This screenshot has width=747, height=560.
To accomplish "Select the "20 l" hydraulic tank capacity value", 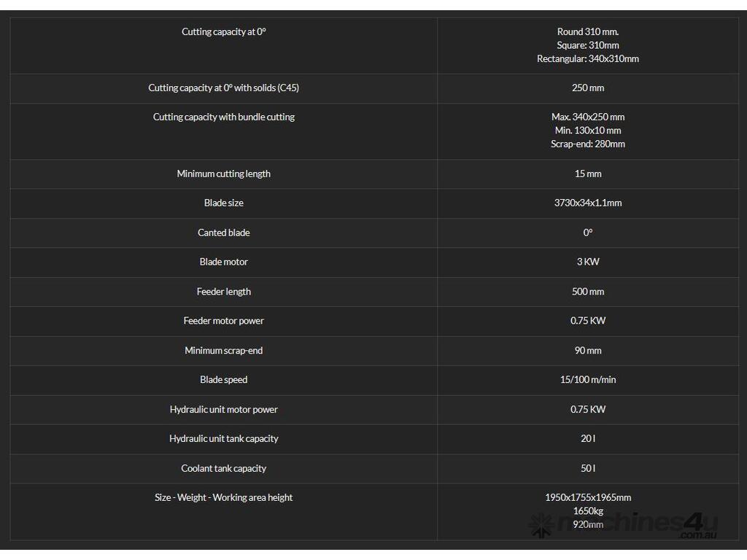I will pyautogui.click(x=587, y=439).
